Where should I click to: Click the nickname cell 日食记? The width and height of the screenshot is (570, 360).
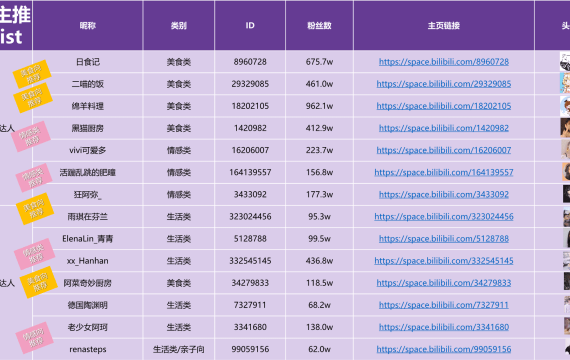click(x=88, y=62)
